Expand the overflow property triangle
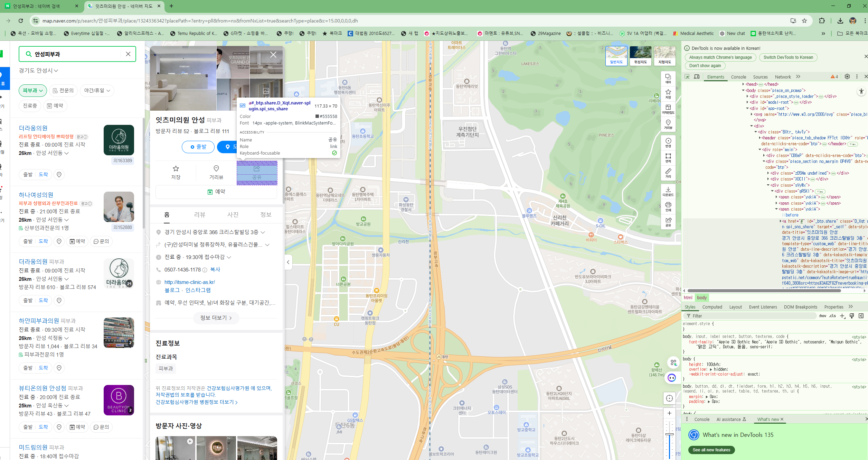The width and height of the screenshot is (868, 460). (711, 369)
